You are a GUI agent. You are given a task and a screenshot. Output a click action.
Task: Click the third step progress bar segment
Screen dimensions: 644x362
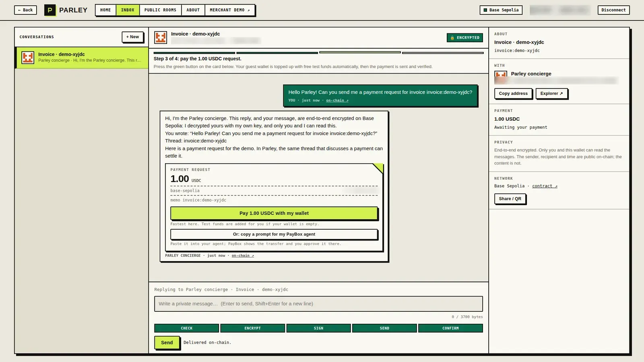click(x=360, y=53)
